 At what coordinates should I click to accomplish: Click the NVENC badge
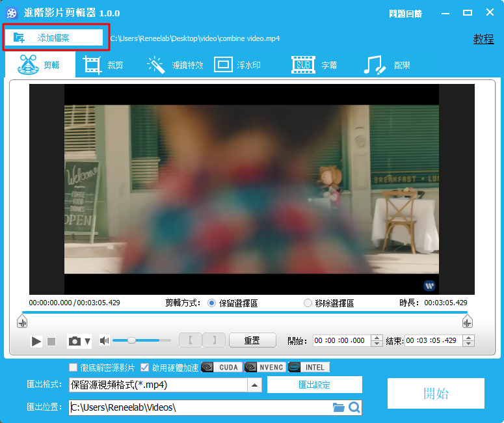coord(265,367)
